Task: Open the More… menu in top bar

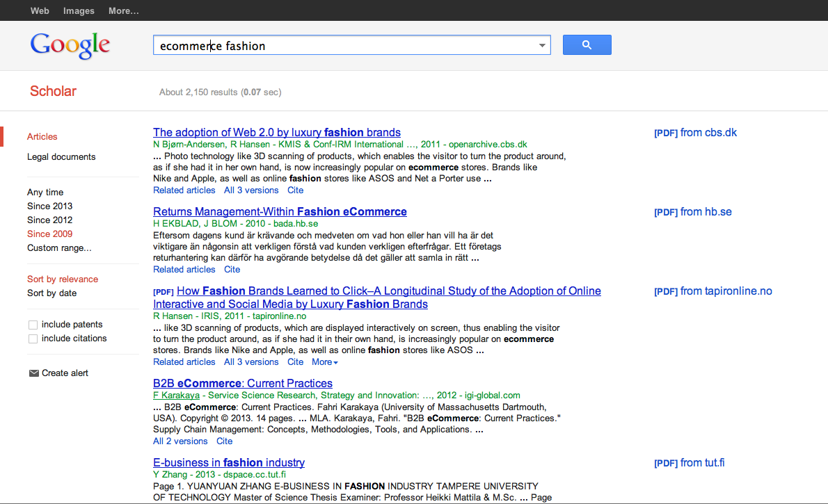Action: pyautogui.click(x=124, y=10)
